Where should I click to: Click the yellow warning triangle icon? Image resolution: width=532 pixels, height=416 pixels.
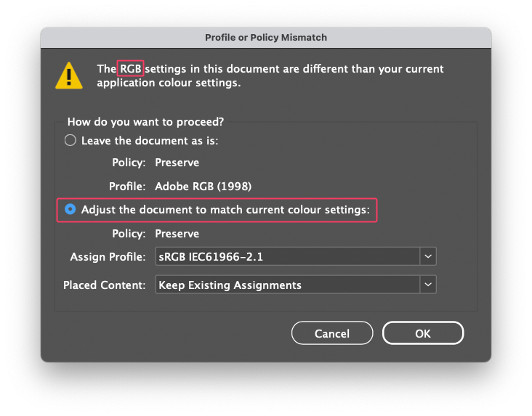[69, 76]
